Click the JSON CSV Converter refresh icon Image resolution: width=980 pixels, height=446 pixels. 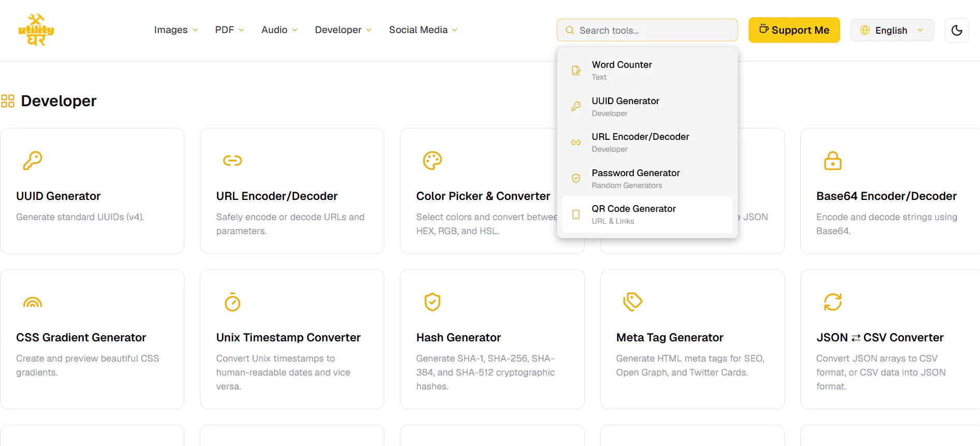833,302
